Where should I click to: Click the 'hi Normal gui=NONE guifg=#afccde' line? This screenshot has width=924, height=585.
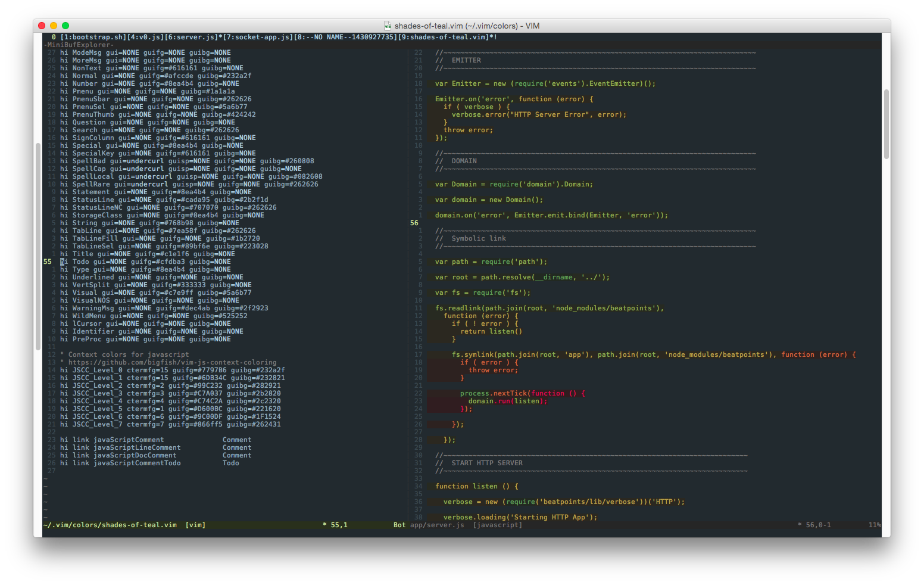(155, 76)
